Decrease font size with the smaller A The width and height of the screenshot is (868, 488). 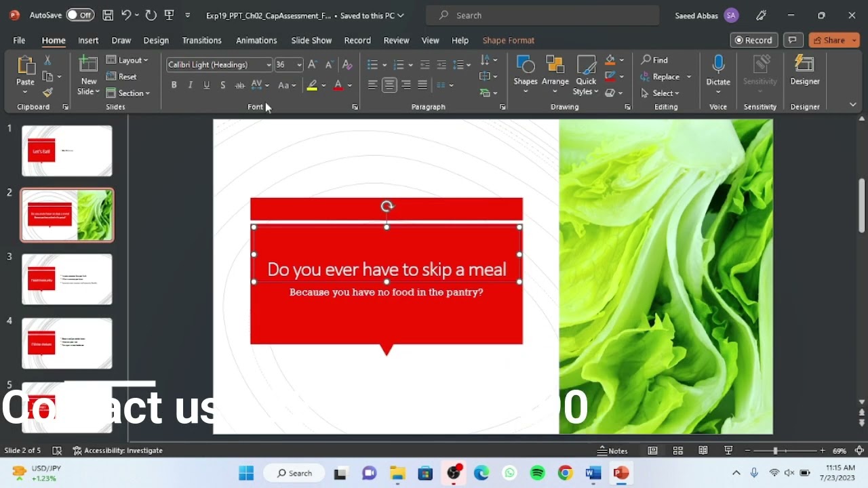pyautogui.click(x=329, y=64)
